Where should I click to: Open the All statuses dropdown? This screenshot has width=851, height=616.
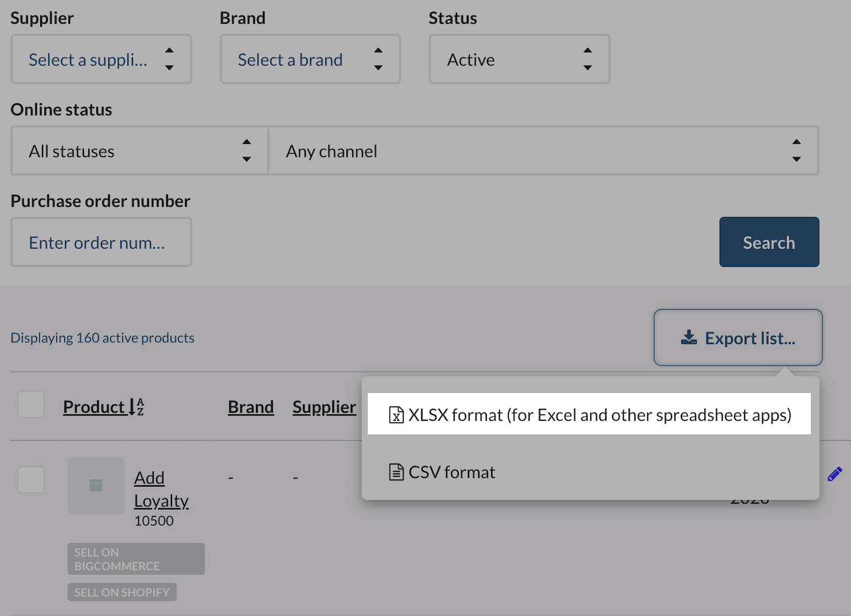[140, 151]
